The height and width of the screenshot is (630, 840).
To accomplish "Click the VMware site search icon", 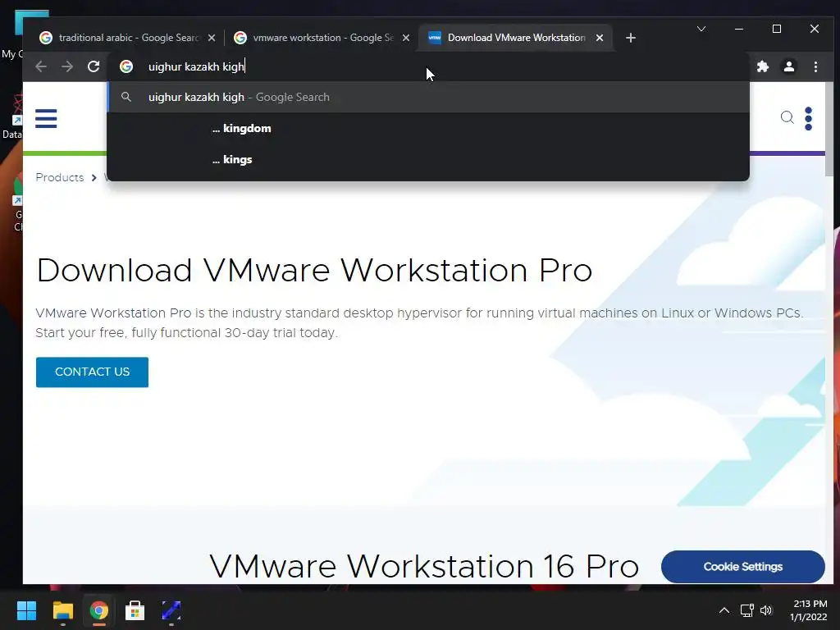I will click(x=787, y=117).
